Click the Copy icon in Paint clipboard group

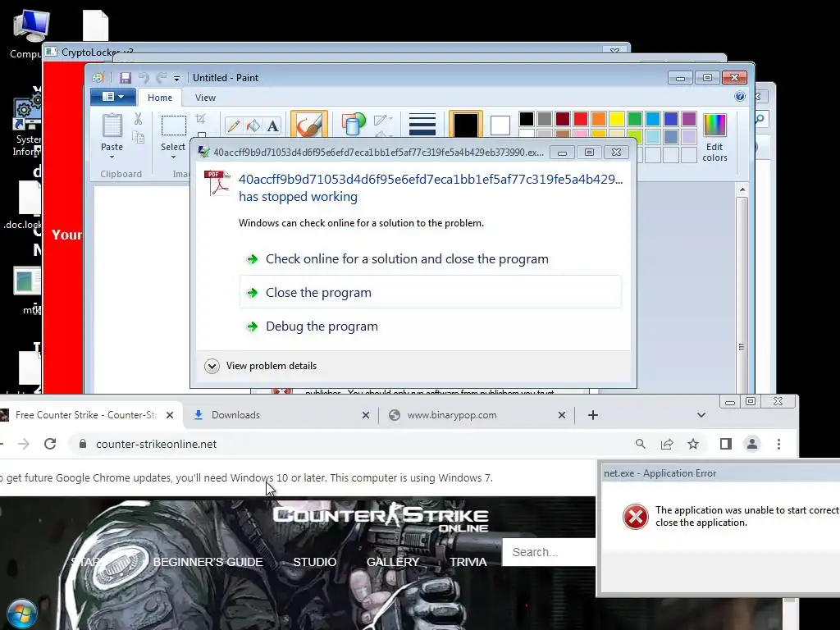pyautogui.click(x=138, y=137)
